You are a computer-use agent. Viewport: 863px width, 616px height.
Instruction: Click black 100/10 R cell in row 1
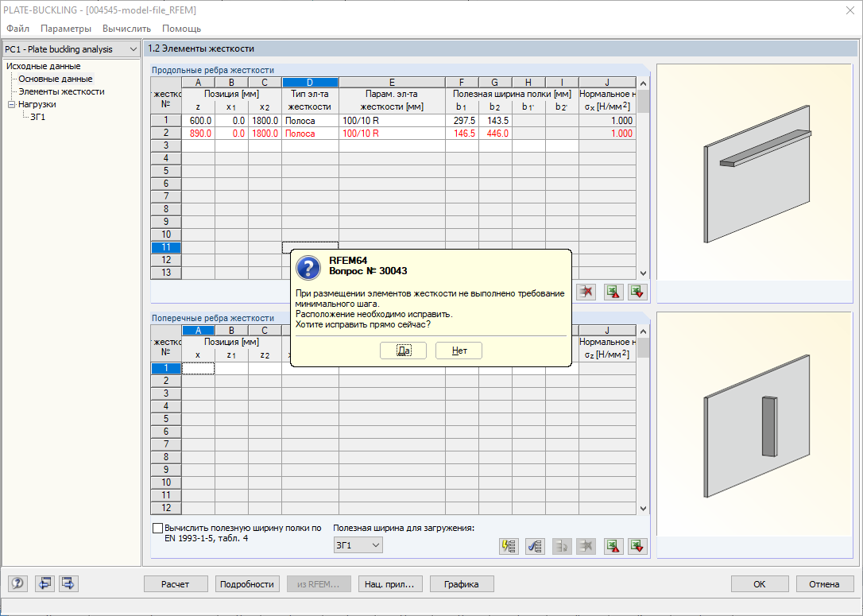392,121
